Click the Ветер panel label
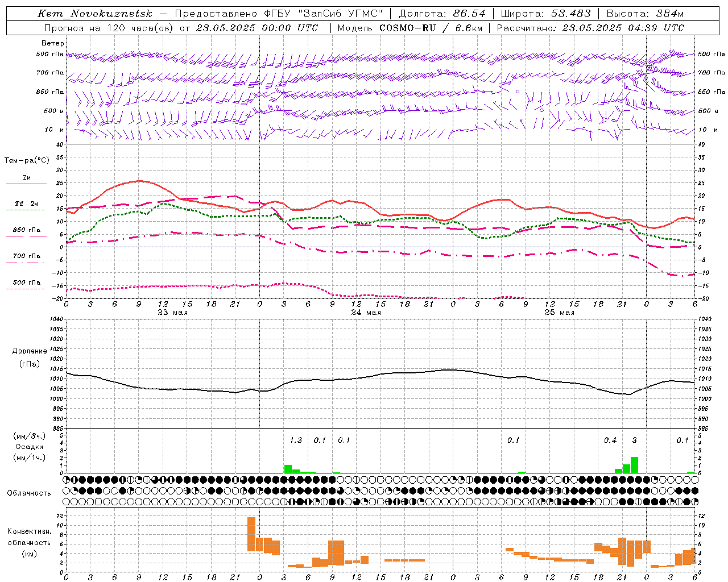Image resolution: width=728 pixels, height=582 pixels. 53,43
